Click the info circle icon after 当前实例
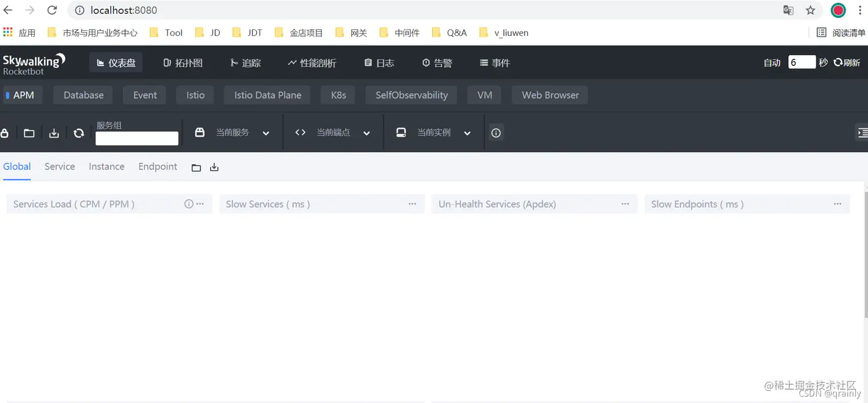The width and height of the screenshot is (868, 403). tap(497, 133)
